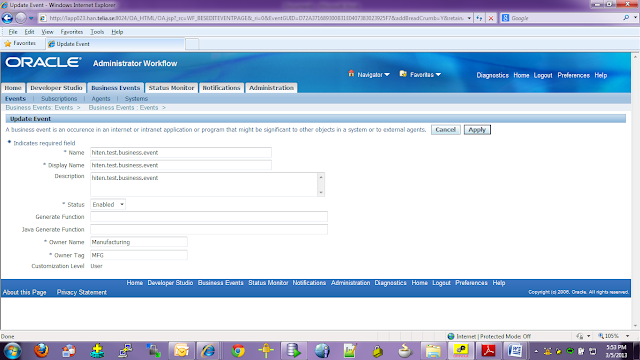Click the browser Back arrow button
640x360 pixels.
coord(7,18)
